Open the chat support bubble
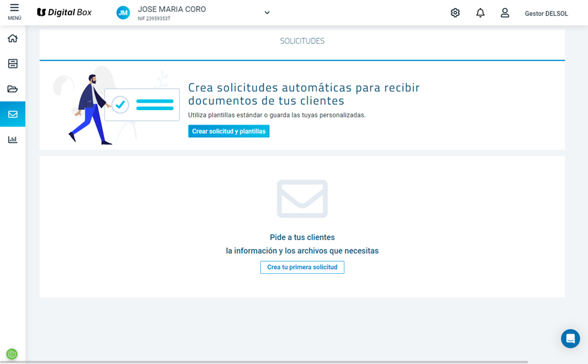 pos(570,339)
